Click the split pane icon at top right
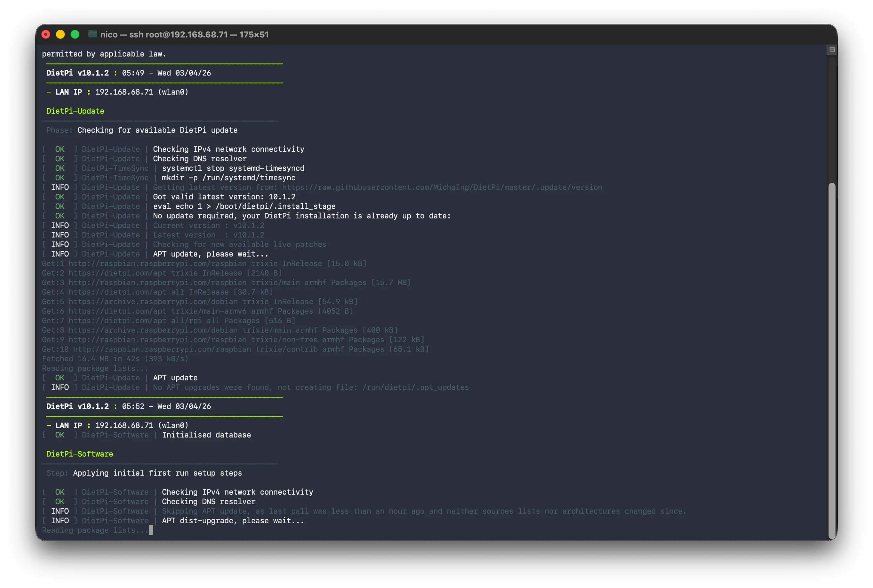873x588 pixels. pos(832,50)
